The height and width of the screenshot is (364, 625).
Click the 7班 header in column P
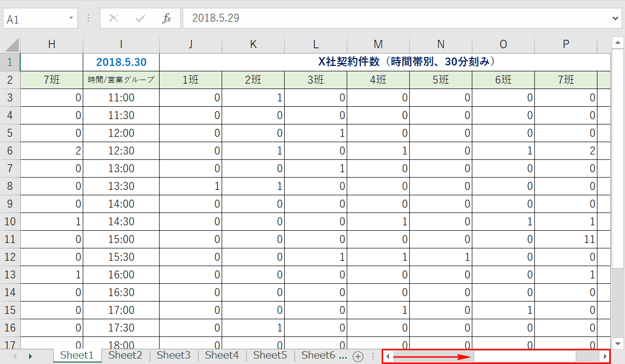click(x=566, y=80)
